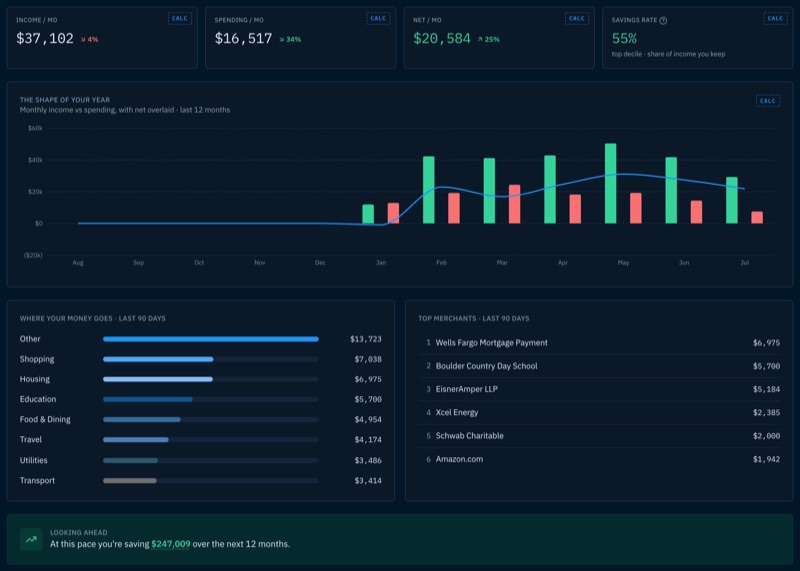
Task: Click the $6,975 Wells Fargo amount
Action: point(766,343)
